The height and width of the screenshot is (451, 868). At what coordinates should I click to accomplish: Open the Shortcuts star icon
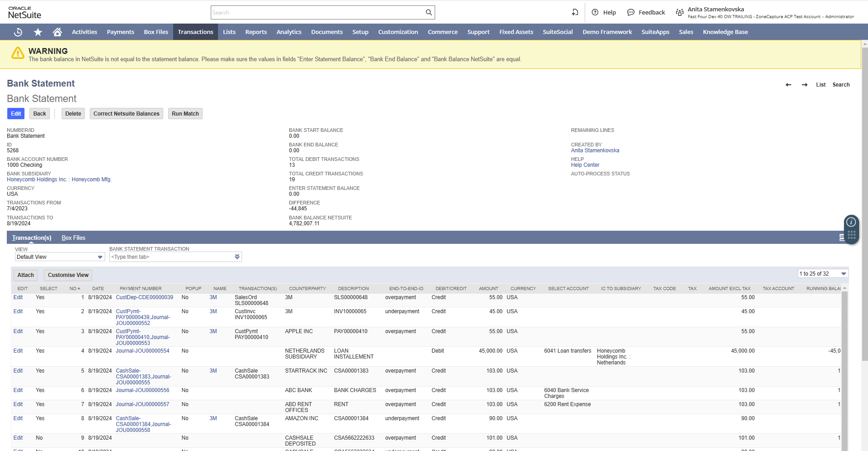pos(38,32)
